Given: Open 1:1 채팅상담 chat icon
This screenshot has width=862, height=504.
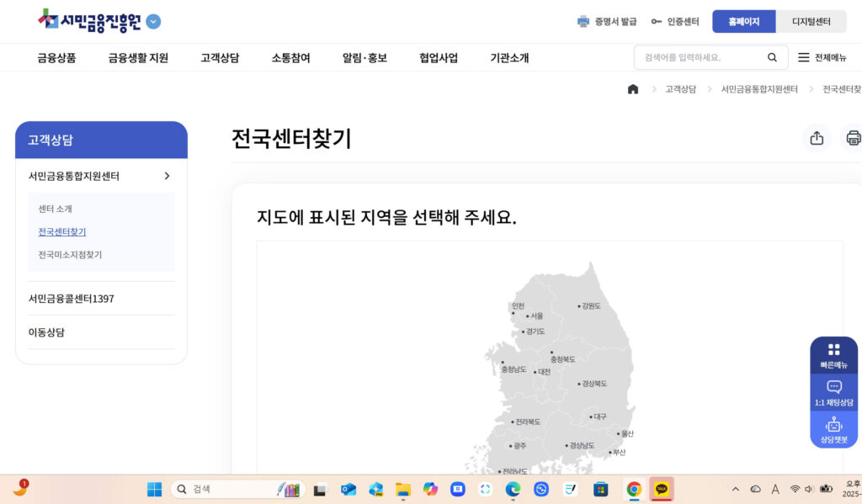Looking at the screenshot, I should (x=833, y=392).
